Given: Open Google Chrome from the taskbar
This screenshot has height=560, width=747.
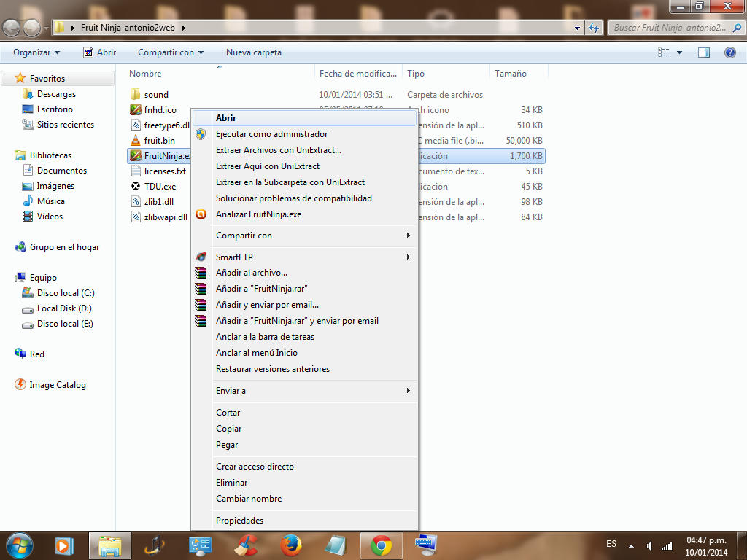Looking at the screenshot, I should (x=381, y=545).
